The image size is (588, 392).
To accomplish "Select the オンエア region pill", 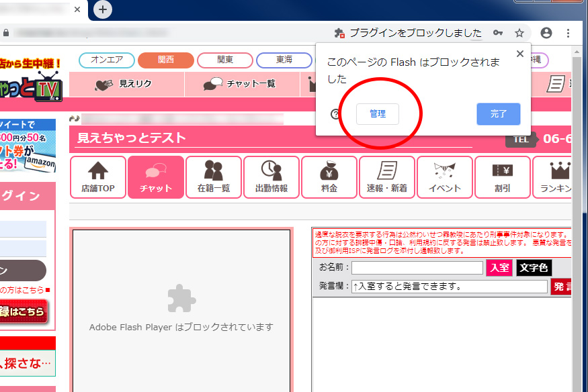I will point(107,60).
